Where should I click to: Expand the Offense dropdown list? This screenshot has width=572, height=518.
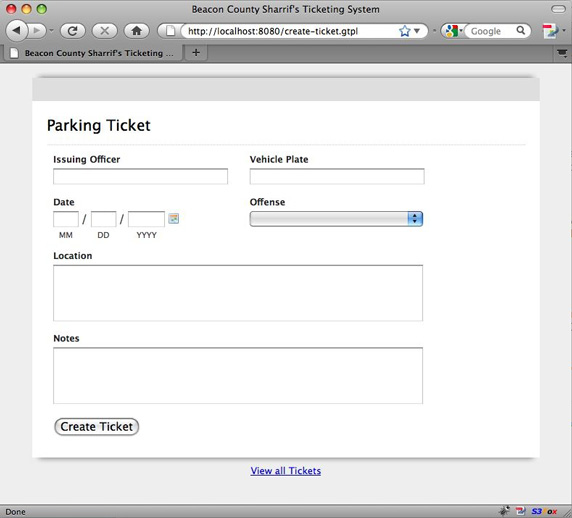(336, 219)
